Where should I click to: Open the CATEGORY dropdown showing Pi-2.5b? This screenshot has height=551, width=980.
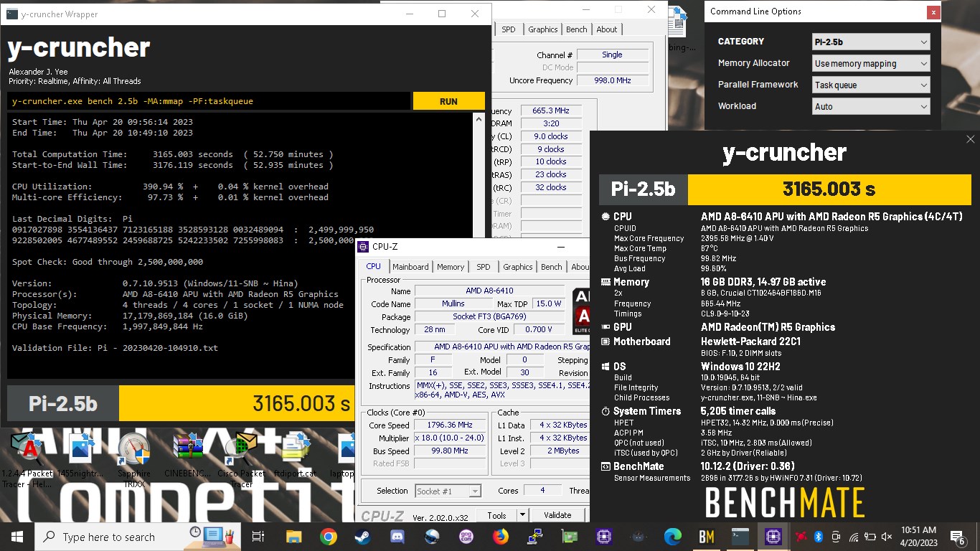tap(872, 42)
